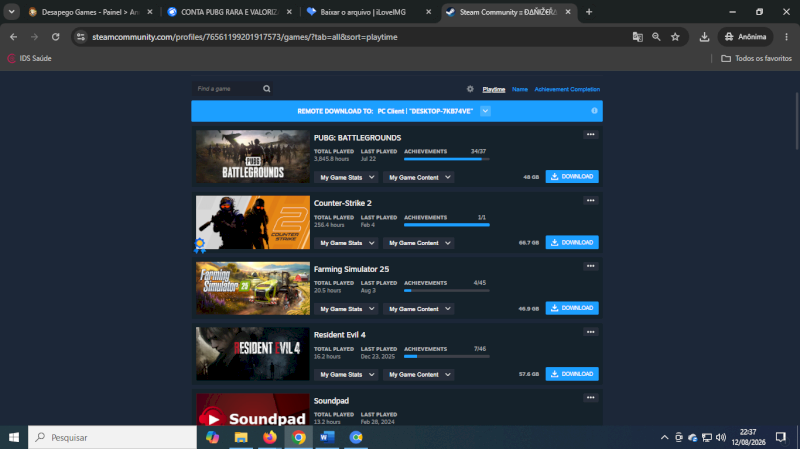Sort games by Playtime
Image resolution: width=800 pixels, height=449 pixels.
point(493,89)
